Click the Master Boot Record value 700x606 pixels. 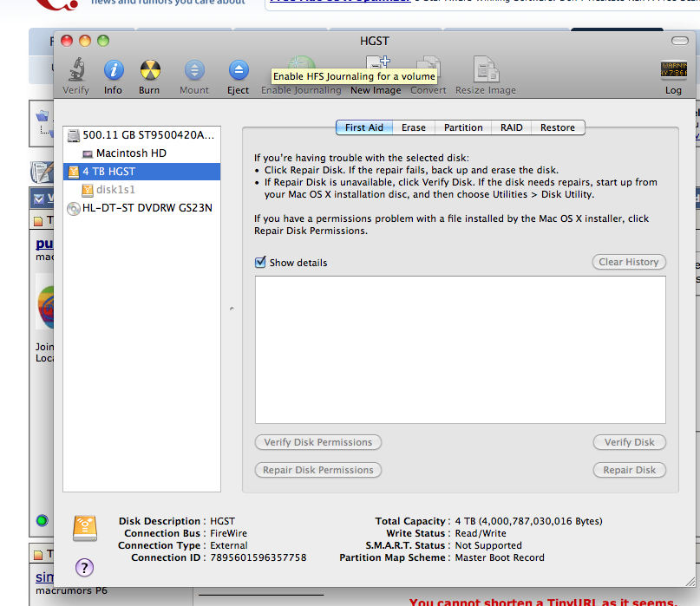(500, 557)
